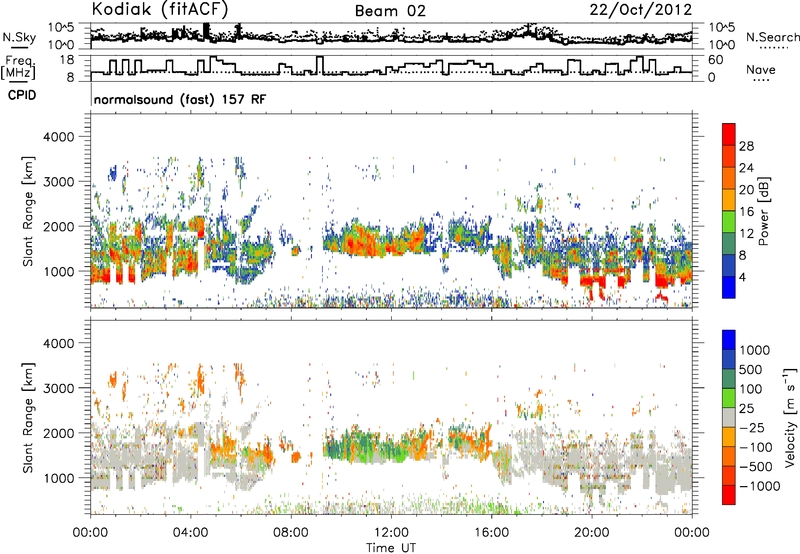Click the '08:00' time axis label
The height and width of the screenshot is (554, 800).
click(291, 533)
